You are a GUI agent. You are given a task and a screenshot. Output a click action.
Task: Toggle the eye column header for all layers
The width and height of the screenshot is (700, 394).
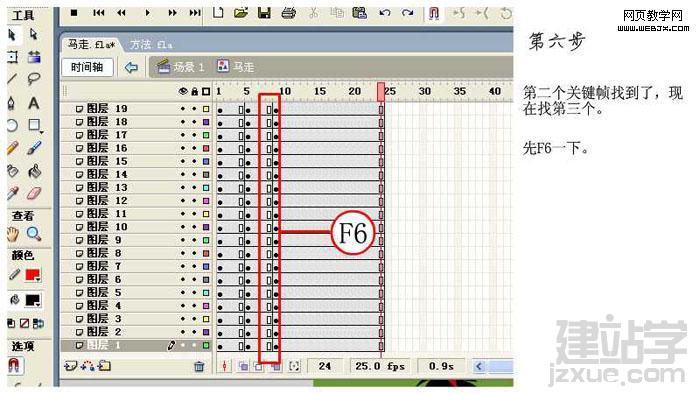coord(183,91)
